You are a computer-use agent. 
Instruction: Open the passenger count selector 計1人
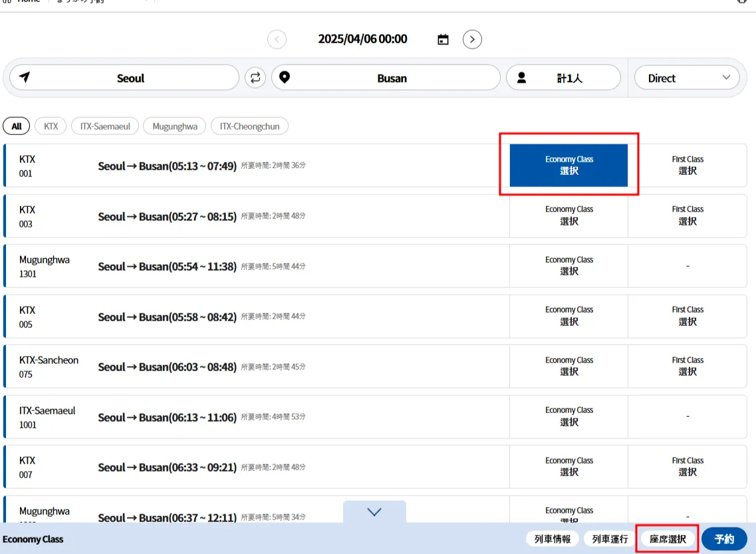pyautogui.click(x=563, y=78)
